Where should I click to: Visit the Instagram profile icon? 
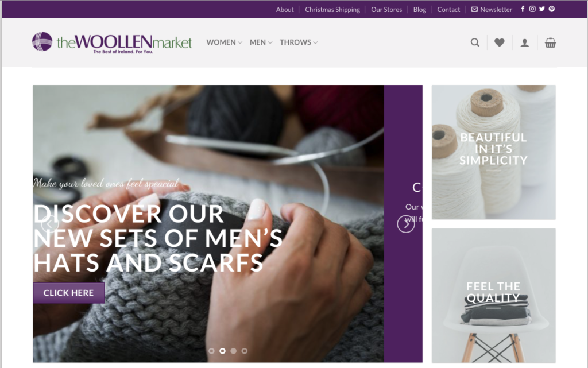(532, 9)
